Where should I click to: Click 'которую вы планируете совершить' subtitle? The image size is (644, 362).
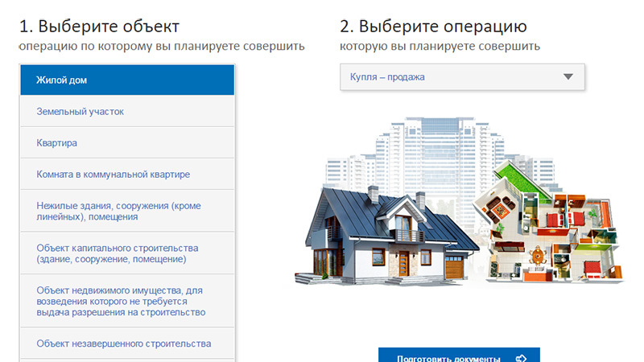point(440,46)
